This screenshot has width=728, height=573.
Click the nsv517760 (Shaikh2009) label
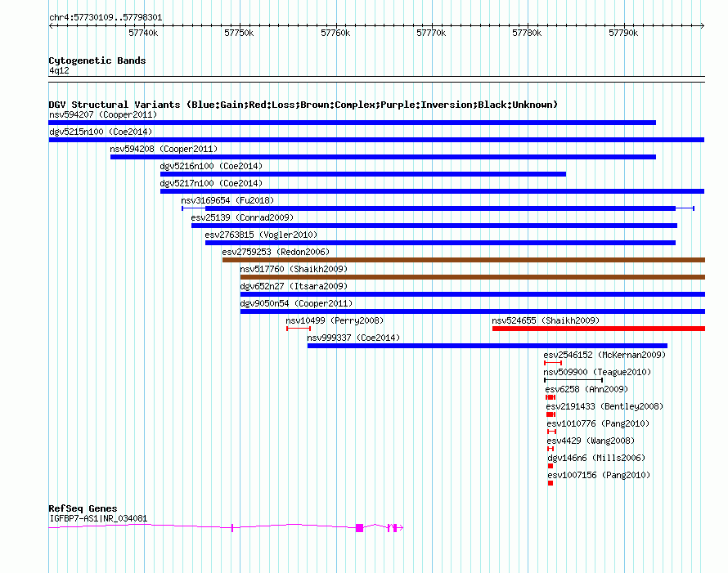click(294, 269)
